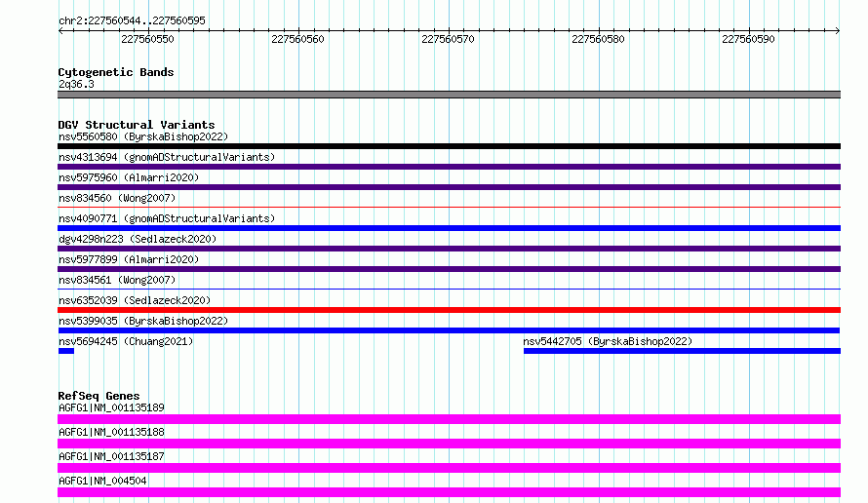Click the short blue nsv5694245 variant bar
The height and width of the screenshot is (503, 868).
66,351
